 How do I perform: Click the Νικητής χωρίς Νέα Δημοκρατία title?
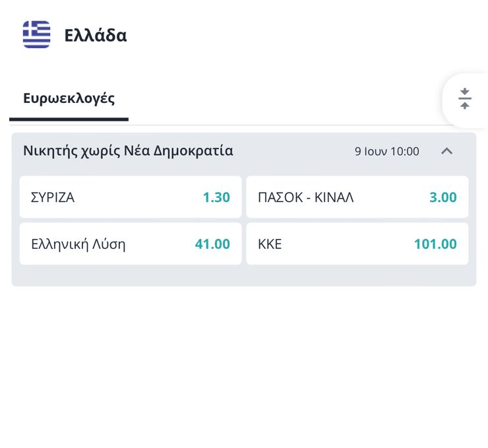click(128, 150)
